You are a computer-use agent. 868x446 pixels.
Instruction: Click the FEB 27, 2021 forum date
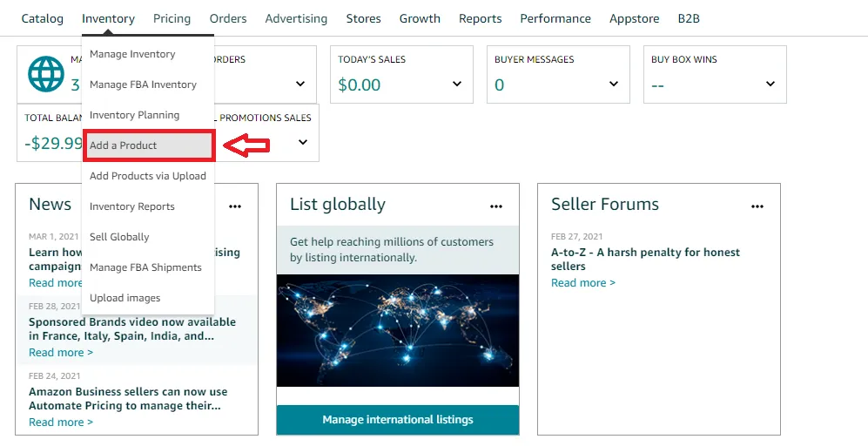(x=577, y=237)
